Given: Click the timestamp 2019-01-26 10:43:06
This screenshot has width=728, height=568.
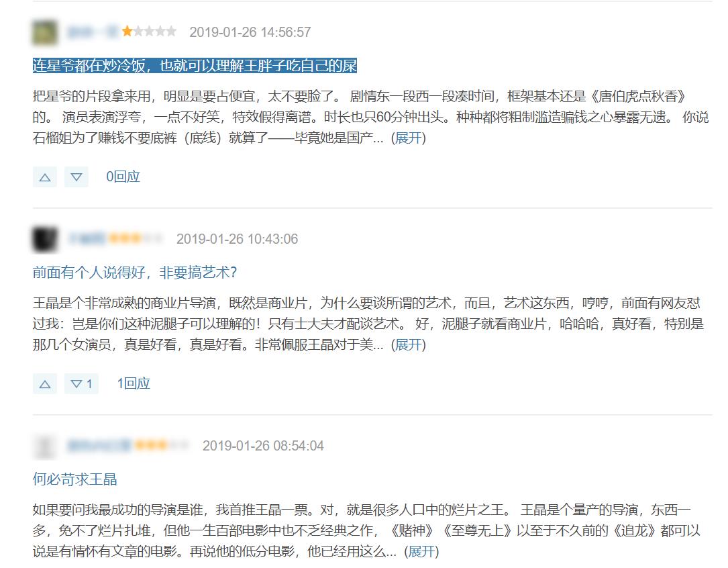Looking at the screenshot, I should tap(237, 239).
